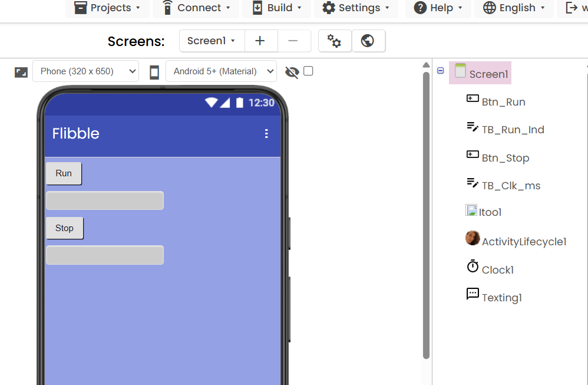This screenshot has width=588, height=385.
Task: Select Clock1 component in tree
Action: click(497, 269)
